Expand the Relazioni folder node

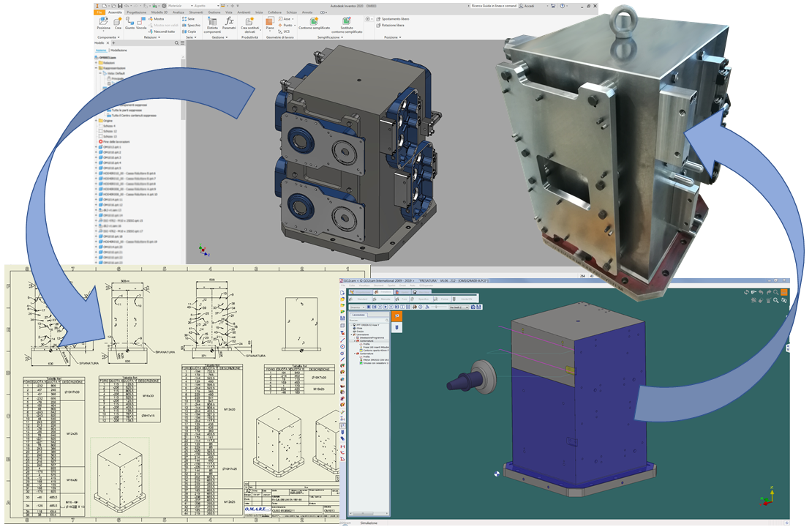pos(97,63)
